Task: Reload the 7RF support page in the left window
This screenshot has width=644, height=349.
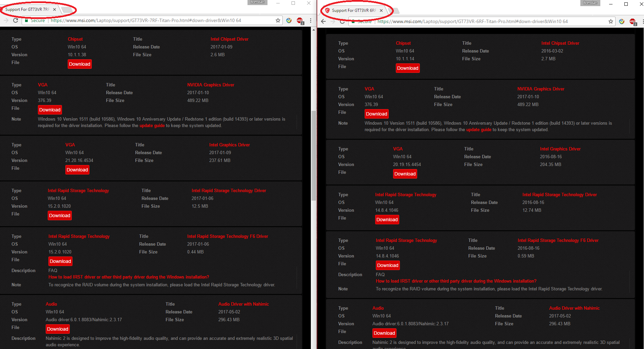Action: point(16,20)
